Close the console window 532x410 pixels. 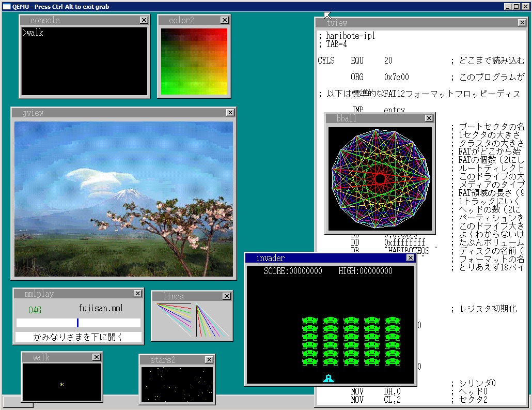pos(144,20)
